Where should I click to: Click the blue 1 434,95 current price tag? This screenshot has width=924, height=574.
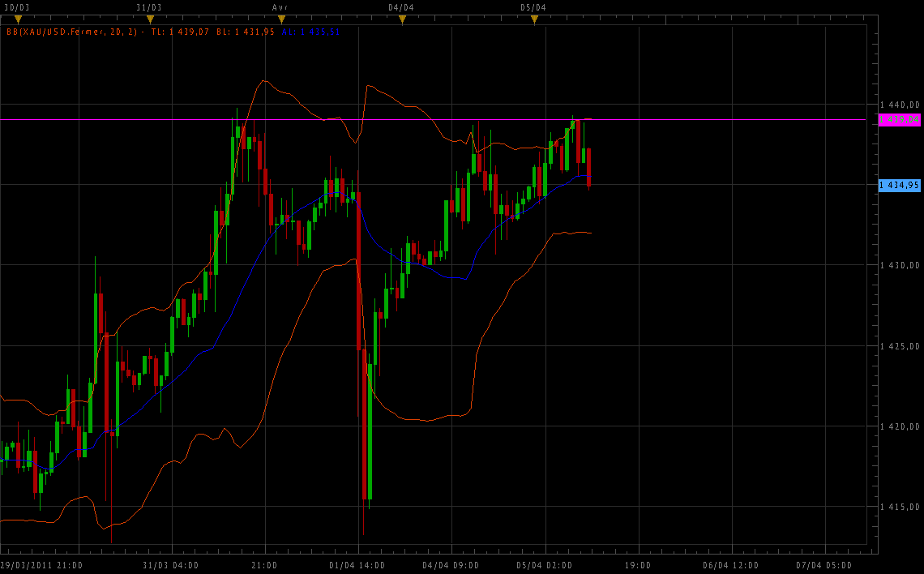point(900,185)
